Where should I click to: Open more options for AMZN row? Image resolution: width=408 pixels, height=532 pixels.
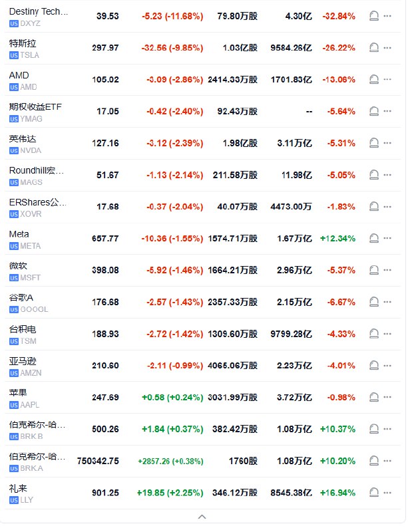pyautogui.click(x=387, y=365)
